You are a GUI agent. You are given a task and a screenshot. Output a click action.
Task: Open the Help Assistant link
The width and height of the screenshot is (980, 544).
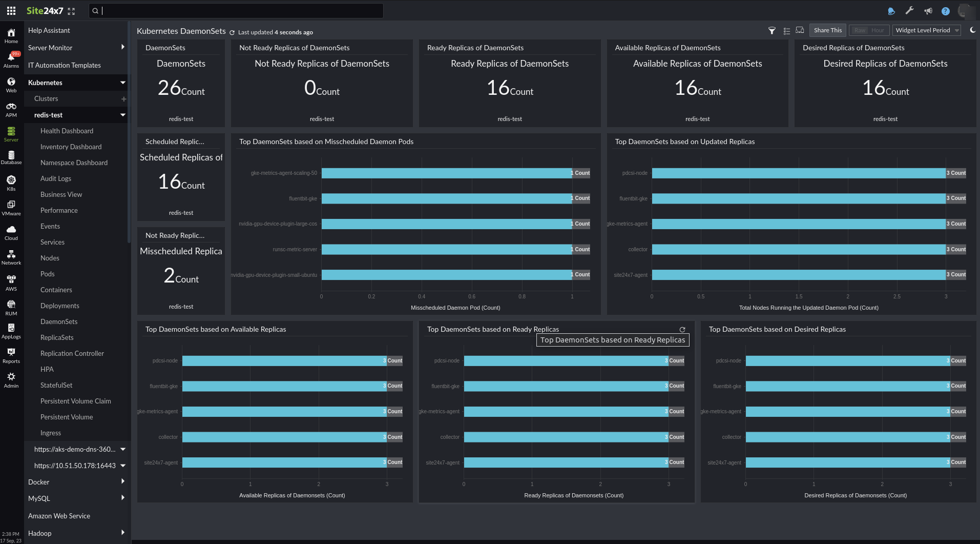click(49, 30)
